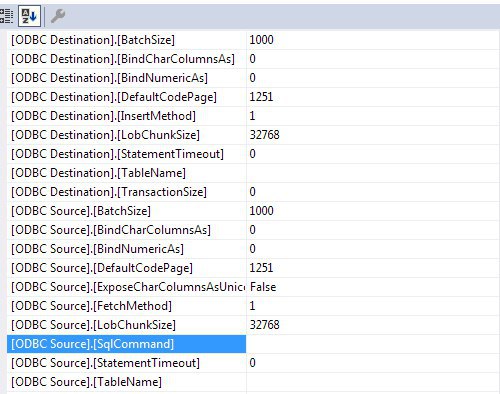
Task: Click empty ODBC Destination TableName value field
Action: [373, 173]
